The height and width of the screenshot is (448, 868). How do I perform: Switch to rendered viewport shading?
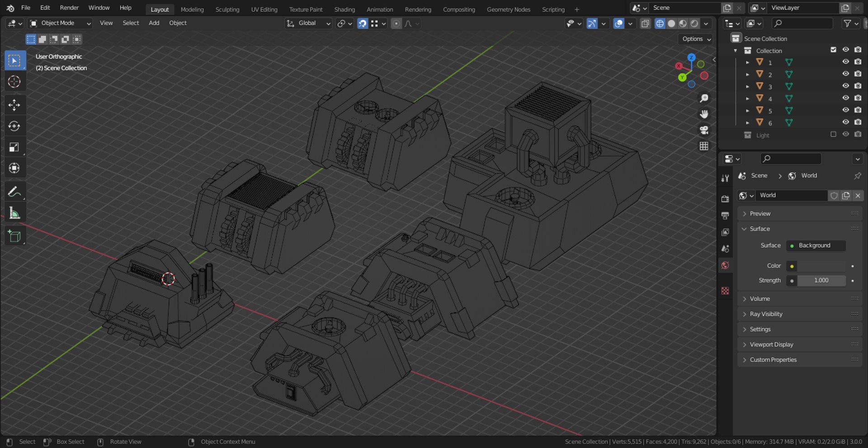tap(694, 24)
